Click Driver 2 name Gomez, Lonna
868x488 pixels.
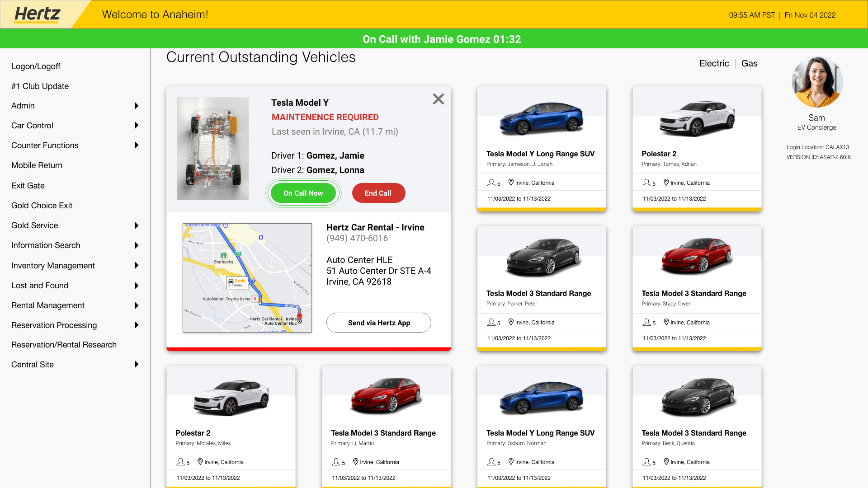(x=335, y=170)
